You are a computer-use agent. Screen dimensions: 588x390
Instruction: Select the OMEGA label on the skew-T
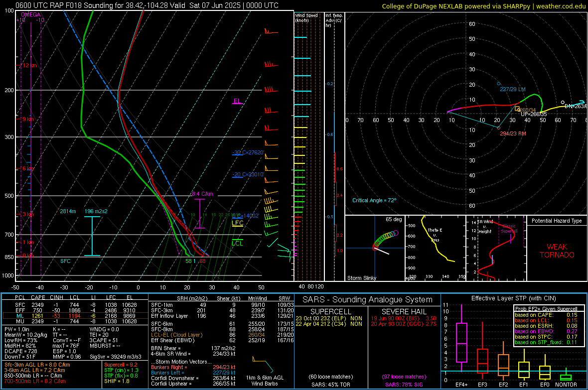[31, 14]
